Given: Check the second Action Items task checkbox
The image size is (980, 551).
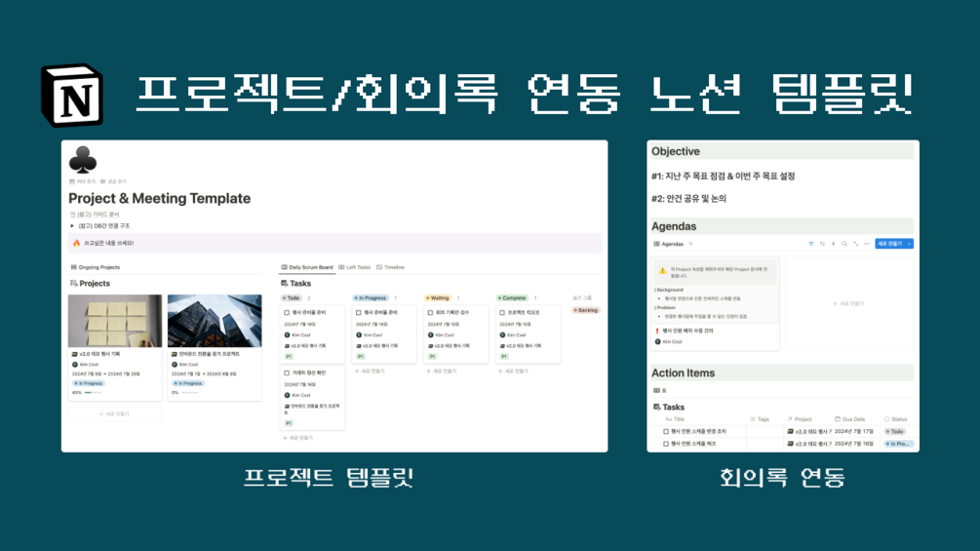Looking at the screenshot, I should (x=666, y=444).
